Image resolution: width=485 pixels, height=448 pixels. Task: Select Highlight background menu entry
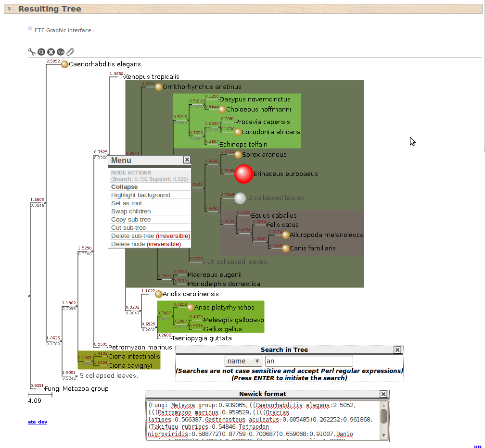point(140,195)
